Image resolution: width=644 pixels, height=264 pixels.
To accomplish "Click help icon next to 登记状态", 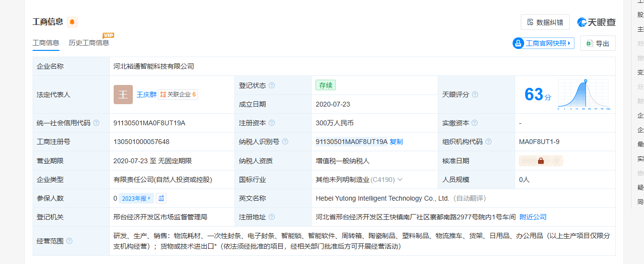I will point(272,85).
